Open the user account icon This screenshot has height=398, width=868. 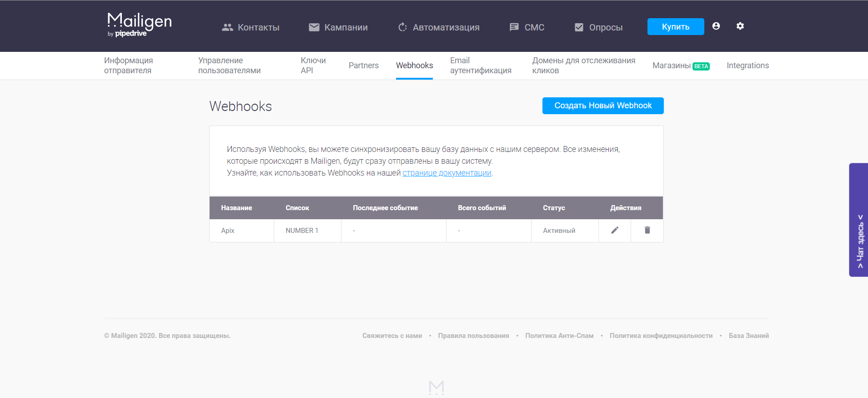coord(716,26)
